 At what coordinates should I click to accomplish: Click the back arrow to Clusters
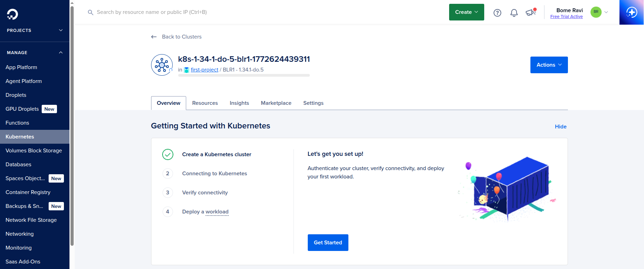point(154,37)
